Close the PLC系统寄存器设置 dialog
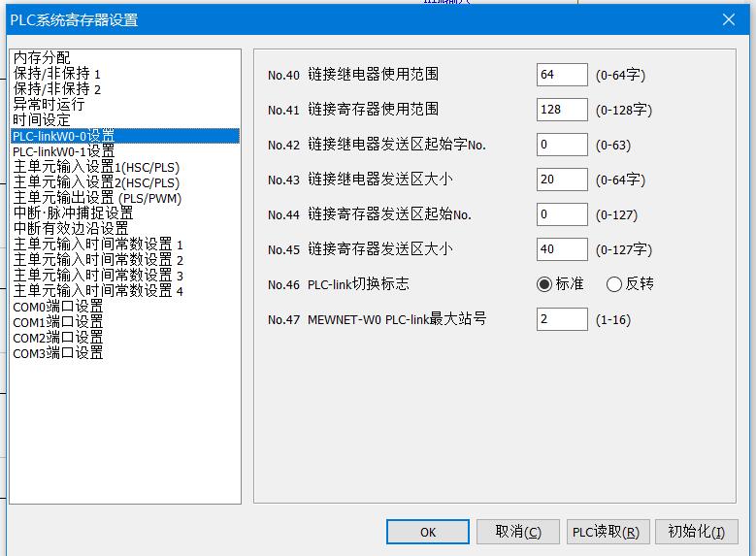 729,19
